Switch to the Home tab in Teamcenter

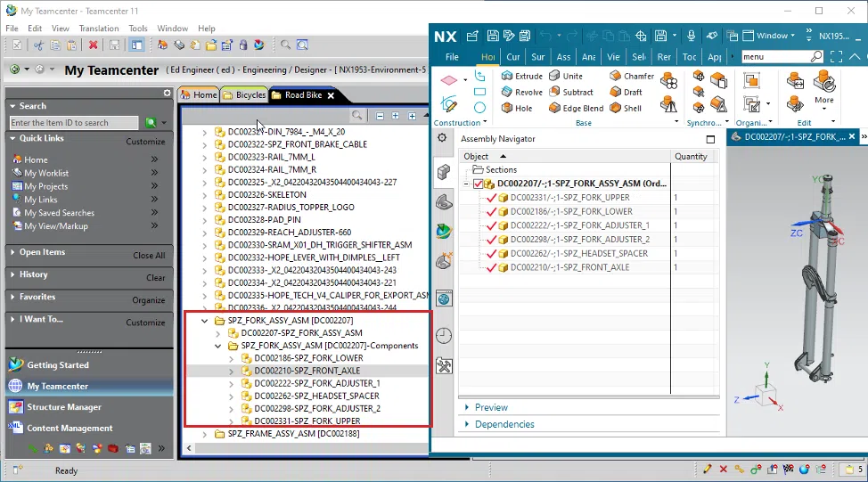pos(199,95)
